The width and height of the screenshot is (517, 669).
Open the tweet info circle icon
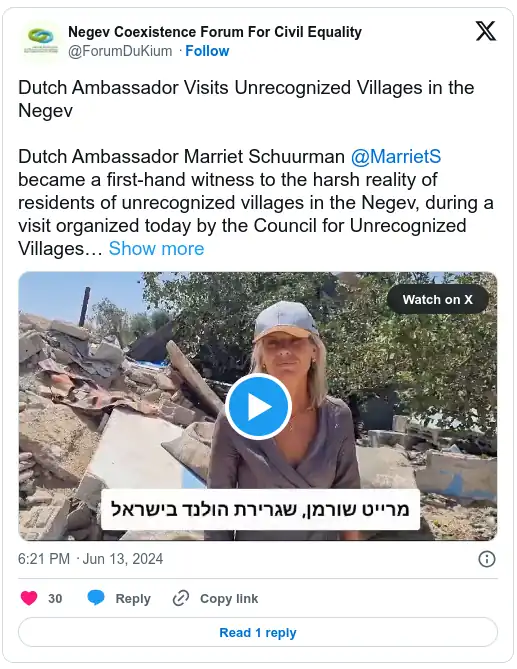[487, 559]
